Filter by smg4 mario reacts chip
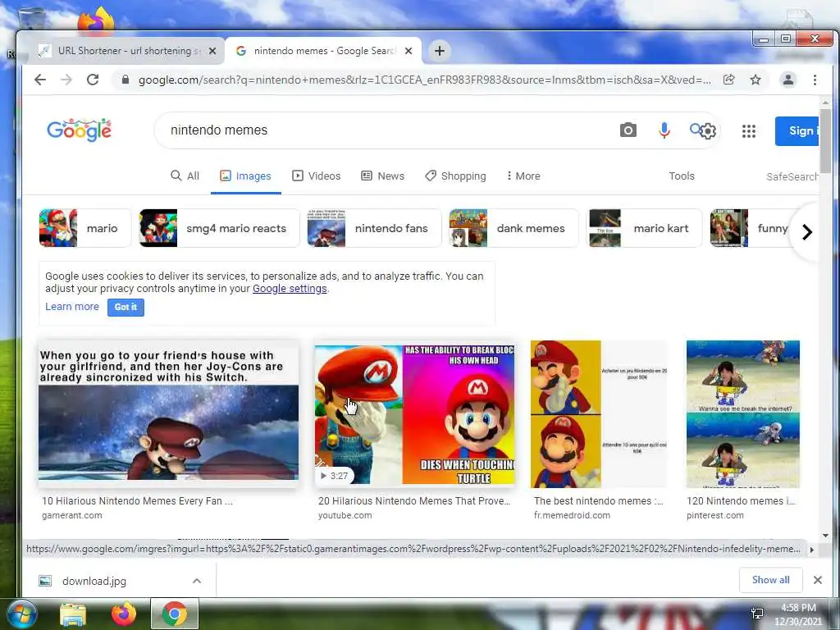840x630 pixels. point(219,228)
